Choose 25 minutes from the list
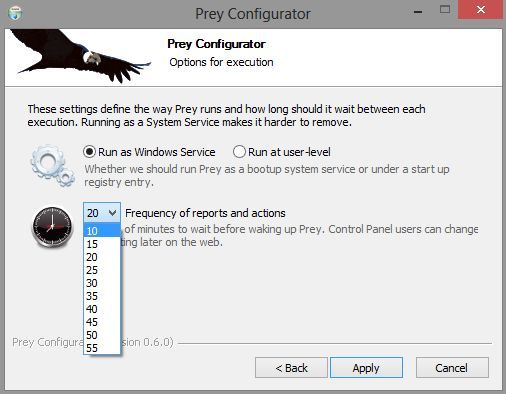The height and width of the screenshot is (394, 506). 102,270
